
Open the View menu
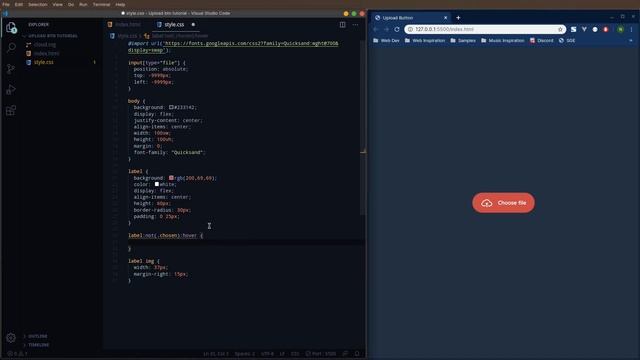58,4
